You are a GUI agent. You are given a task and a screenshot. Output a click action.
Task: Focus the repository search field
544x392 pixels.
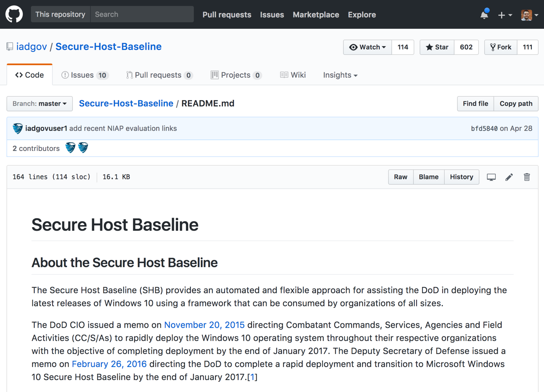[142, 14]
